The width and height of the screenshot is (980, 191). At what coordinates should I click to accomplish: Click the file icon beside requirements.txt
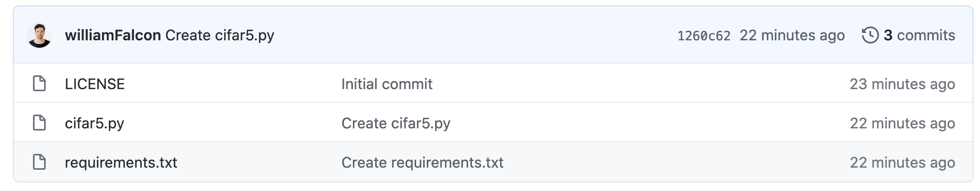point(39,162)
